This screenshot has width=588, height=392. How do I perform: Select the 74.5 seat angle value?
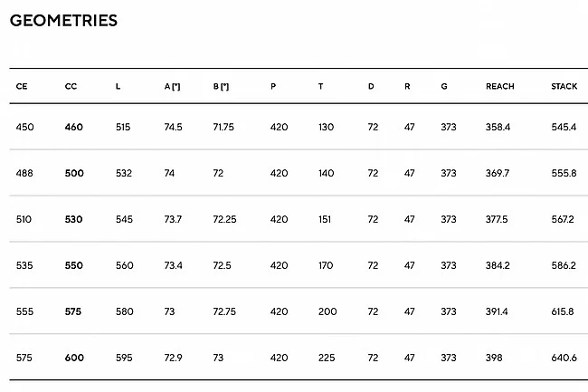[173, 127]
